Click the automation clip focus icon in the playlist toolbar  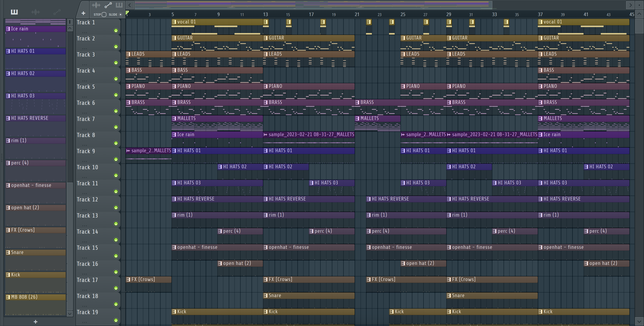point(108,5)
